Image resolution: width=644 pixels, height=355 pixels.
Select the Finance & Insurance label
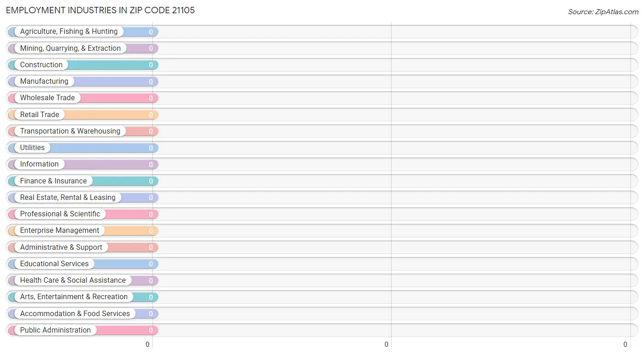click(53, 181)
